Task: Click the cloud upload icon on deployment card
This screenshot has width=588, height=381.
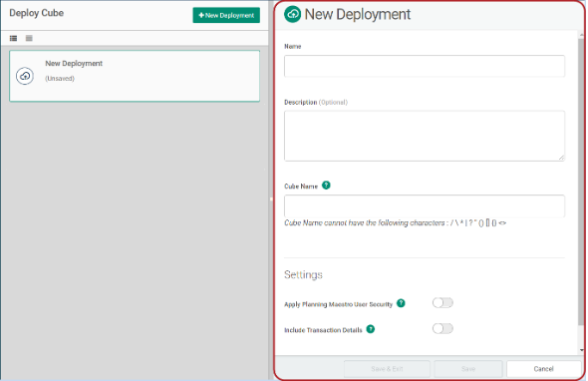Action: click(x=25, y=76)
